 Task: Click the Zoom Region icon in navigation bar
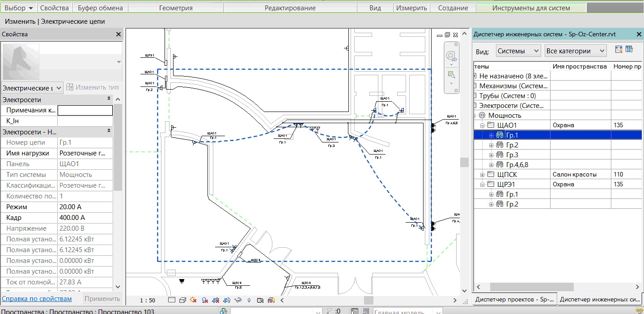(451, 74)
